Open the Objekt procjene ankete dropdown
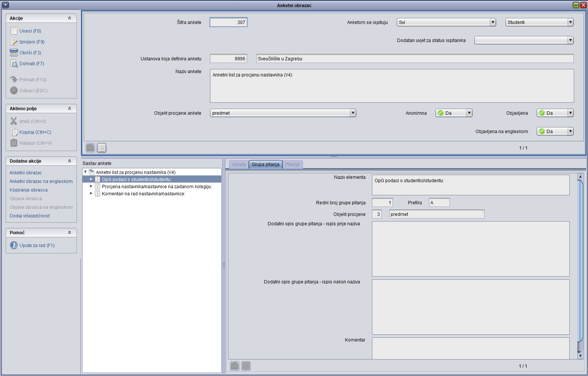The image size is (588, 376). point(352,113)
